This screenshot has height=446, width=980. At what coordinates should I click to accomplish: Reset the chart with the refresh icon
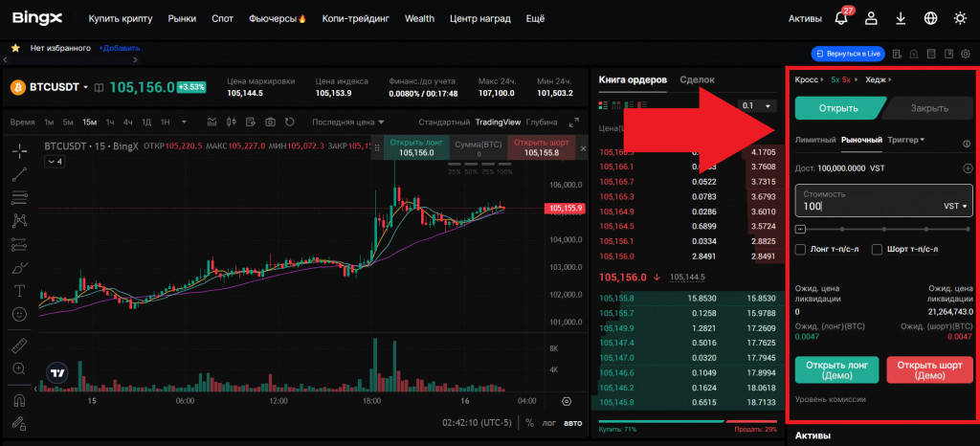pyautogui.click(x=289, y=122)
